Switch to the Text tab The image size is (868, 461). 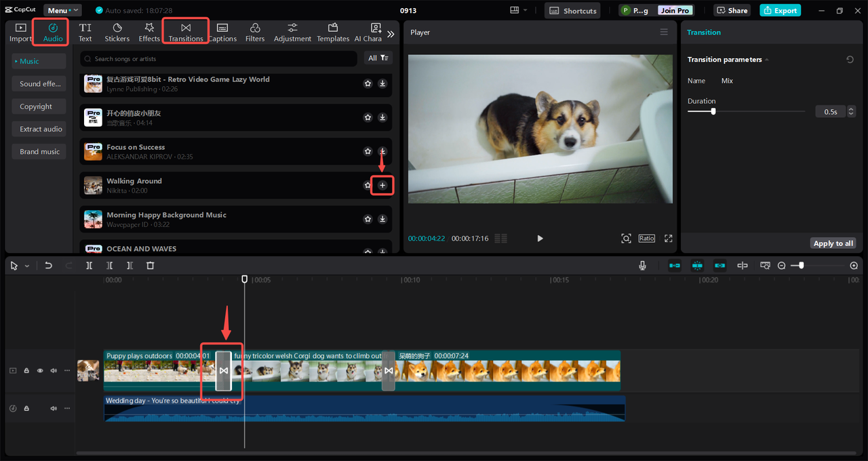(x=85, y=32)
